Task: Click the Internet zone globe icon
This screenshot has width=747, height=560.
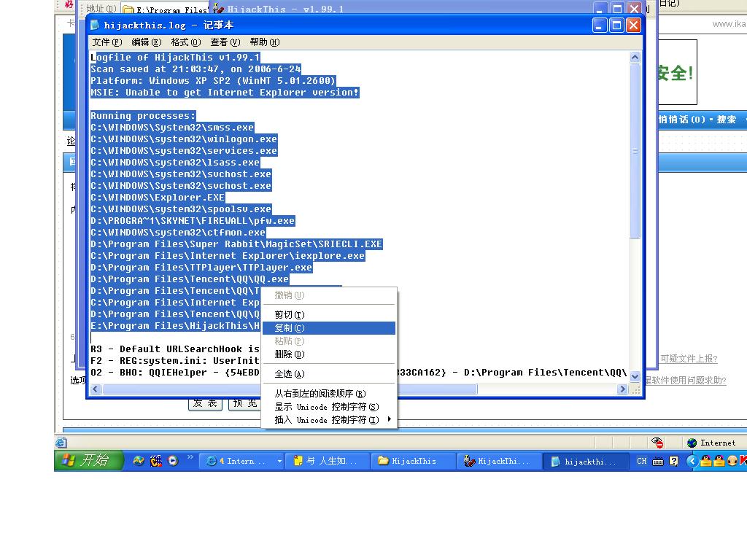Action: point(692,443)
